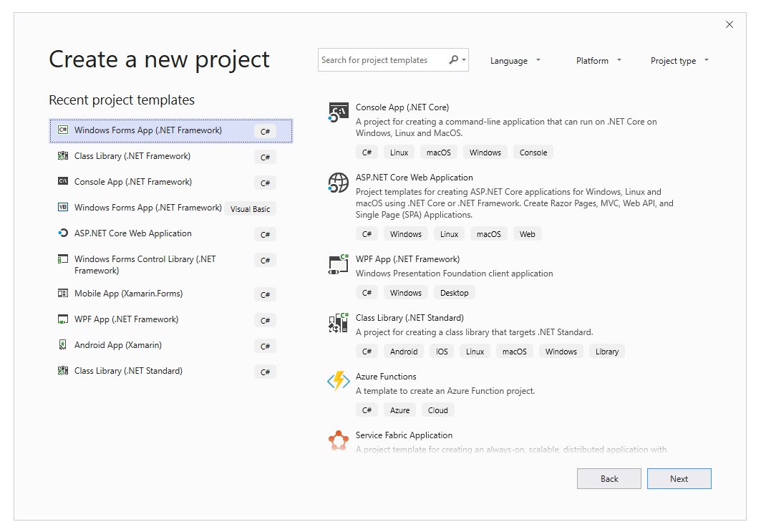Click the Android App (Xamarin) icon
761x532 pixels.
(x=62, y=344)
